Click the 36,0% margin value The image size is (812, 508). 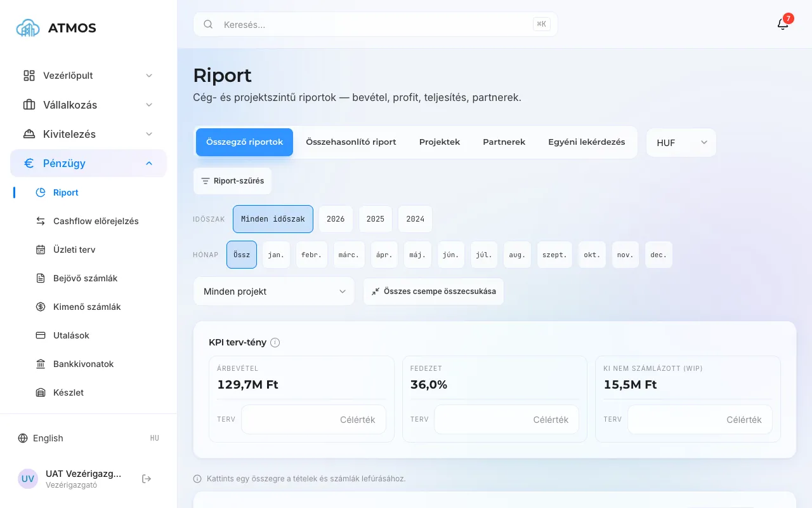(x=429, y=385)
